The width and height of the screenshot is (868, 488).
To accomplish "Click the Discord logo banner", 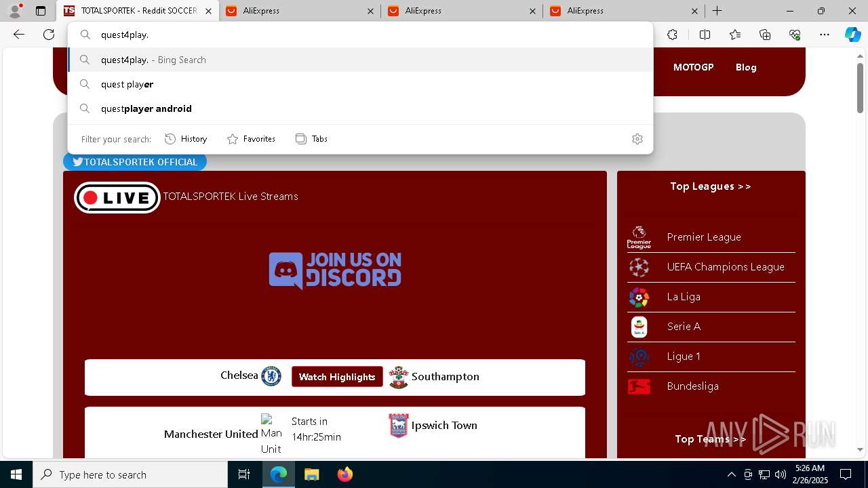I will tap(335, 270).
